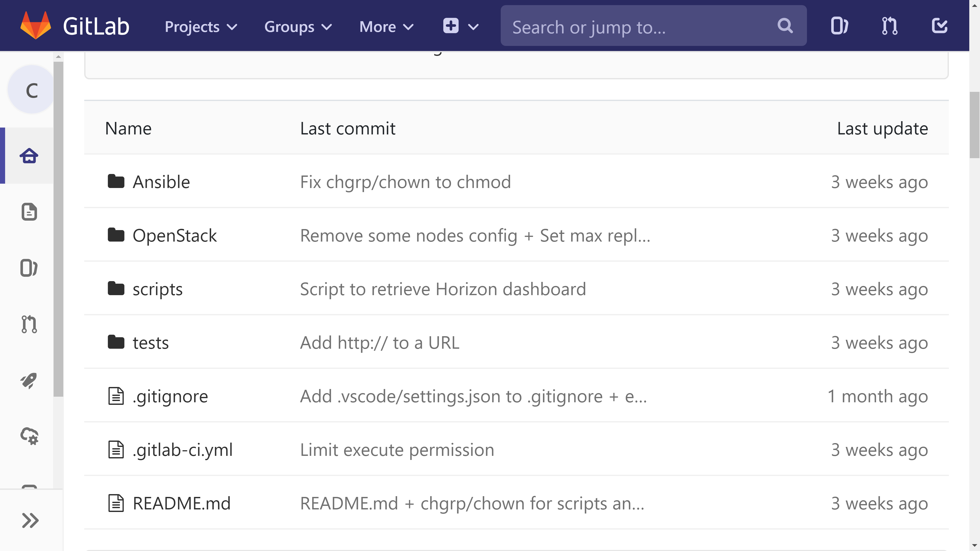
Task: Open the Groups dropdown menu
Action: click(x=298, y=27)
